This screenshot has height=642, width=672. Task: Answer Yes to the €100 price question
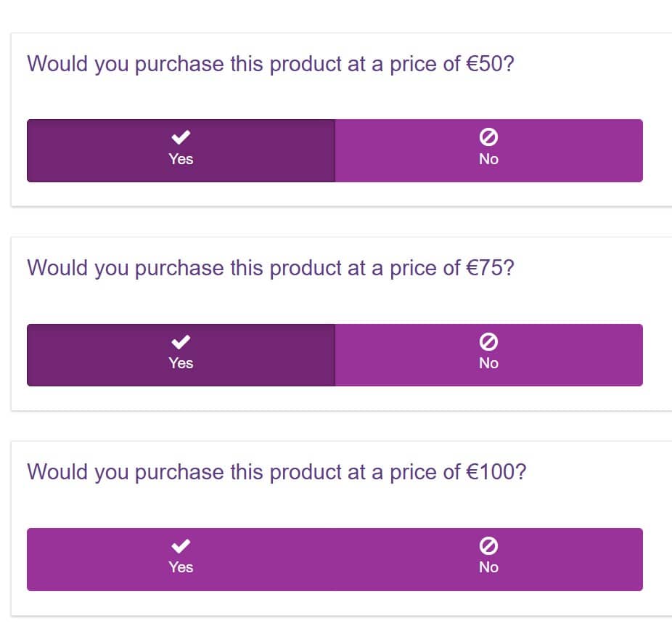181,559
